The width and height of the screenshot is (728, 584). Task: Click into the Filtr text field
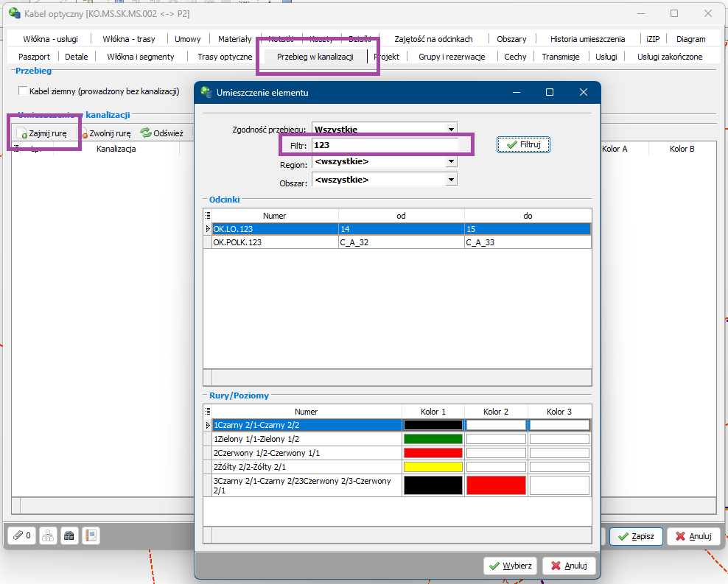tap(385, 145)
